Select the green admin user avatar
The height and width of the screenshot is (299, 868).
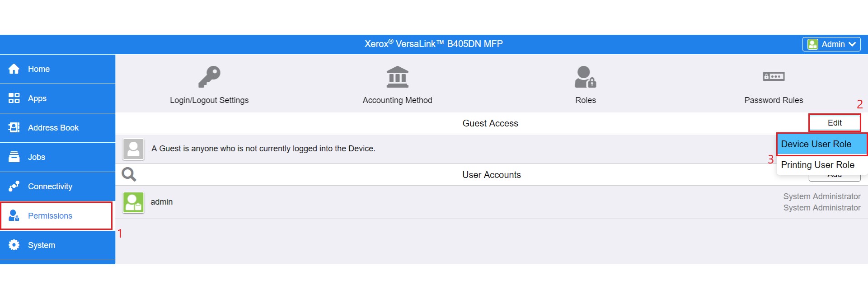133,202
